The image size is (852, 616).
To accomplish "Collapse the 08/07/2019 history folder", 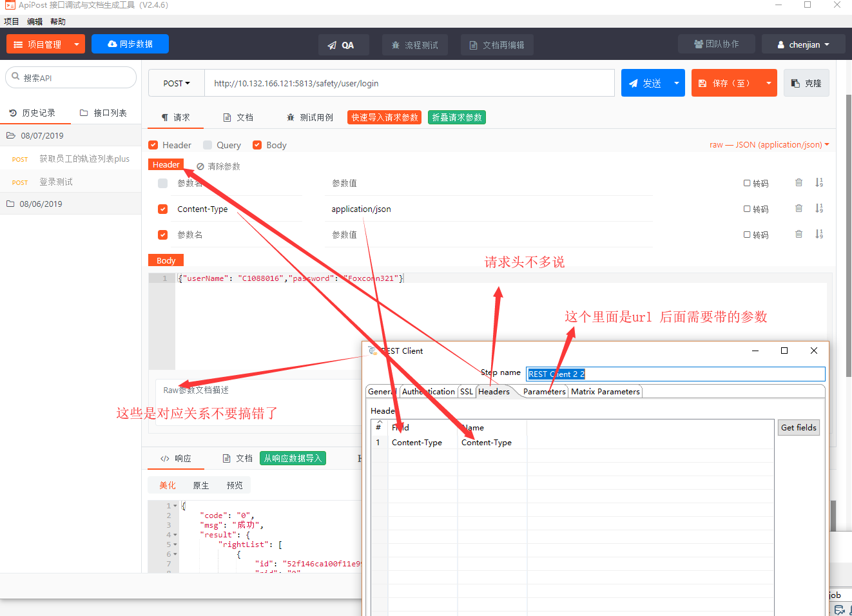I will [71, 135].
